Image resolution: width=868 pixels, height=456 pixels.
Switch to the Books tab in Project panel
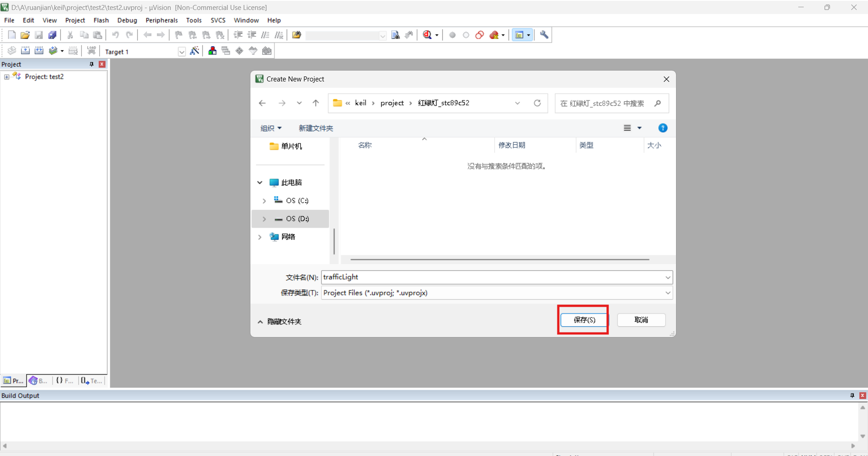point(39,381)
